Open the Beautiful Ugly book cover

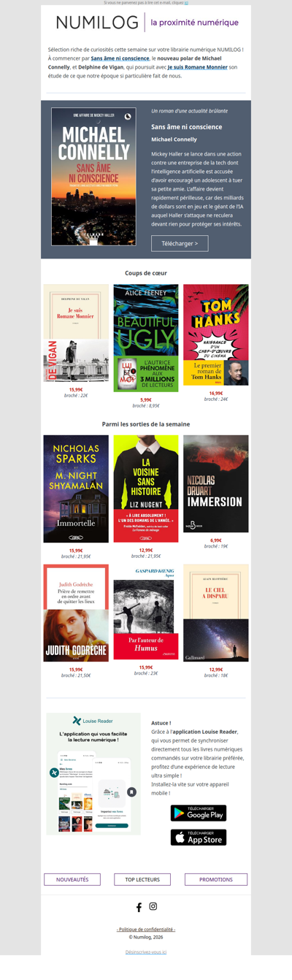click(x=146, y=338)
